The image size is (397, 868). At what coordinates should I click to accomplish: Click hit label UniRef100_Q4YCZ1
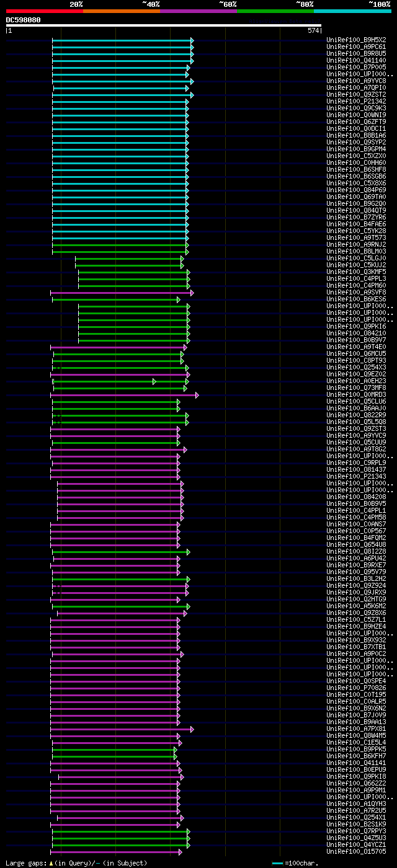click(x=356, y=845)
